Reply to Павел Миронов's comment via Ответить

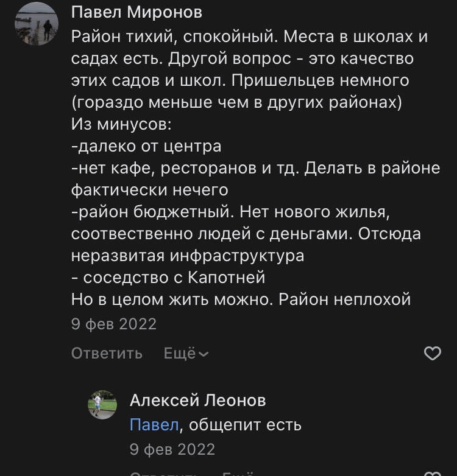coord(107,353)
